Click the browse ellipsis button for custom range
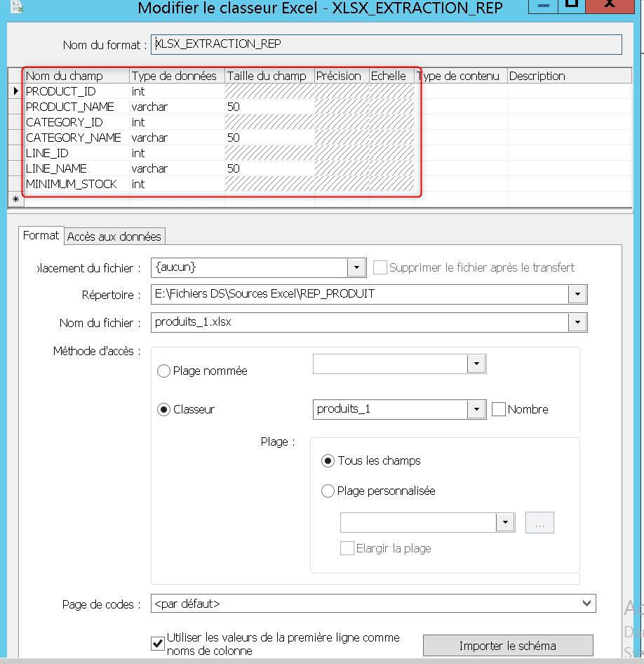 click(x=539, y=523)
